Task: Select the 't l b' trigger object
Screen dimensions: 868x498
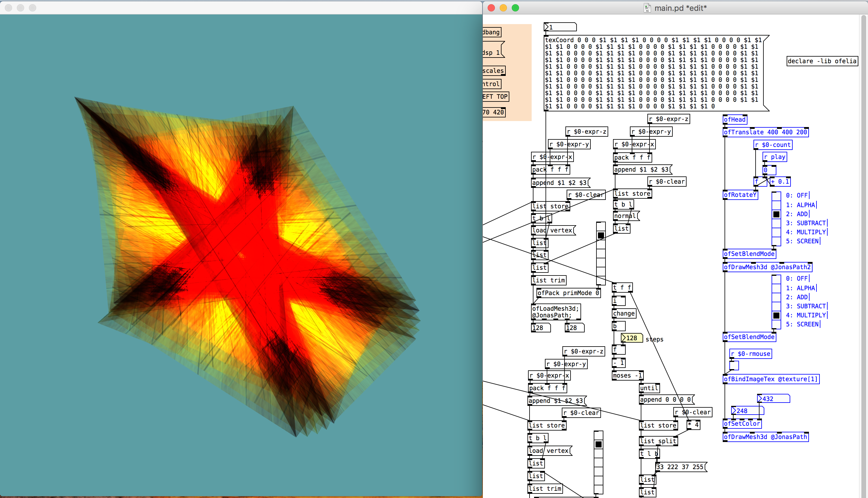Action: pos(649,454)
